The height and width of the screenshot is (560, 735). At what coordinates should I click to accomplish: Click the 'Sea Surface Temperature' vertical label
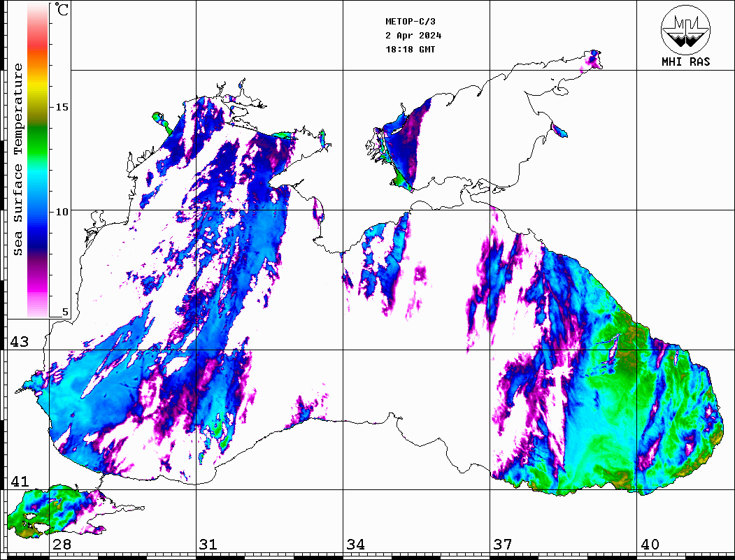(x=17, y=159)
